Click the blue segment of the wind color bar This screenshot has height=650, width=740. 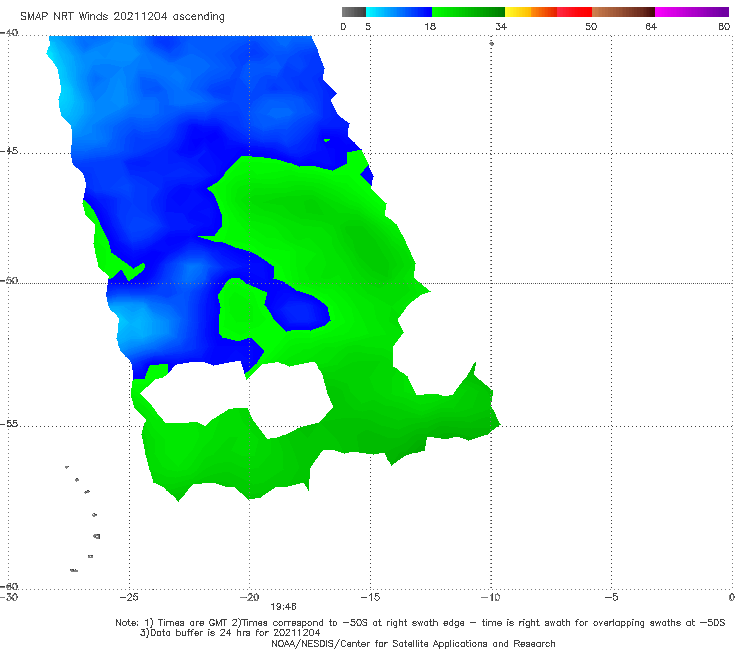[399, 12]
